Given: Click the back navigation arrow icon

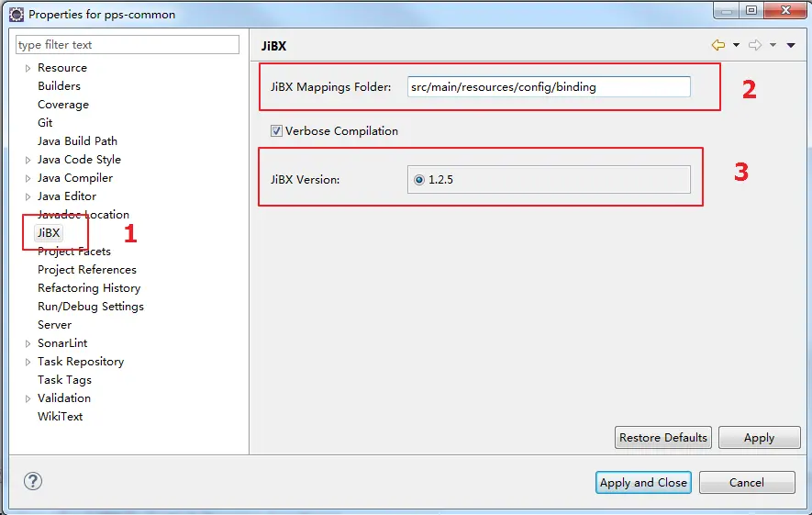Looking at the screenshot, I should pos(718,45).
